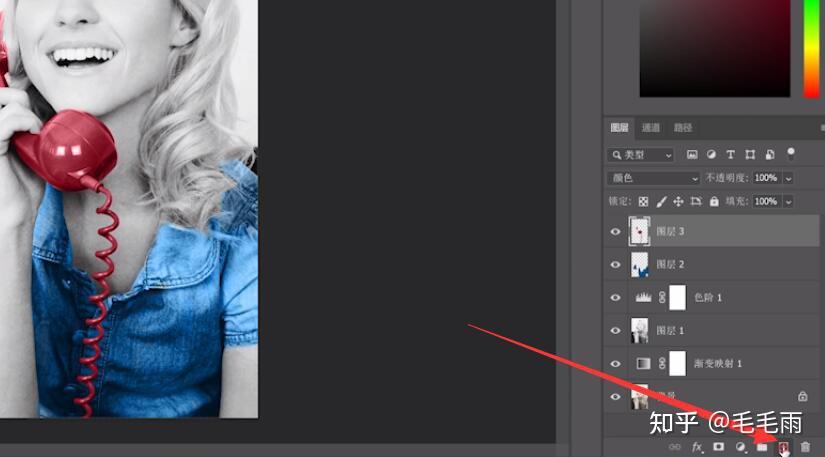
Task: Open the 颜色 blend mode dropdown
Action: click(x=653, y=178)
